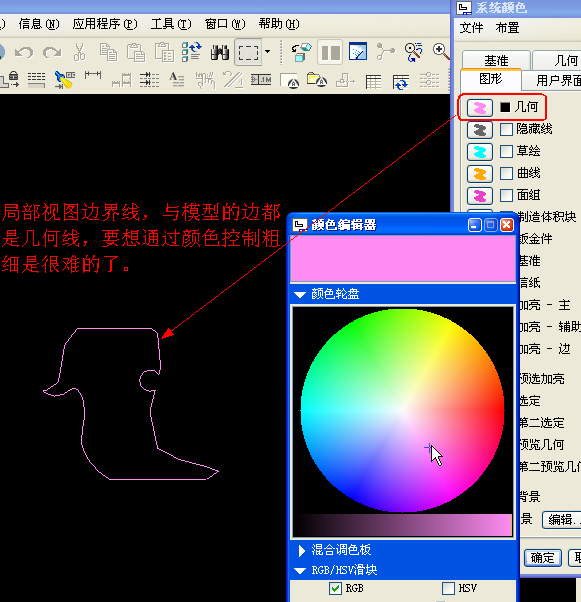The width and height of the screenshot is (581, 602).
Task: Click the 编辑 button beside 背景
Action: pos(561,520)
